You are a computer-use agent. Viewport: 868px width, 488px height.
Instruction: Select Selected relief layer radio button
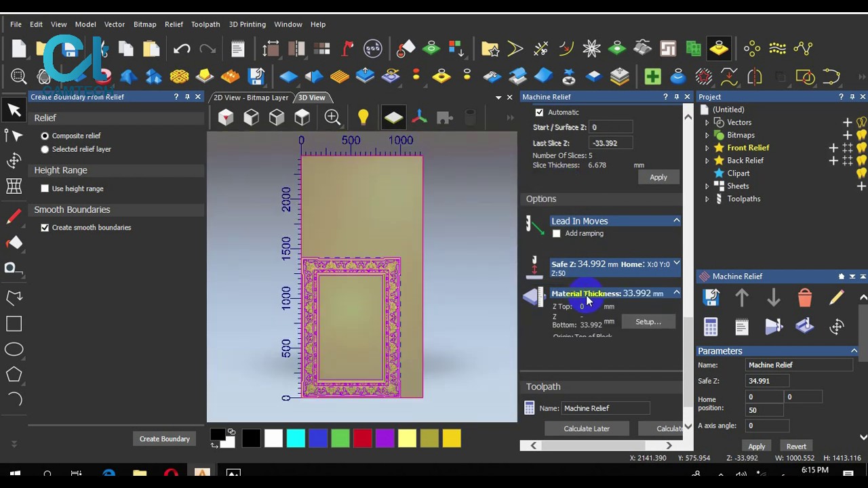tap(45, 149)
